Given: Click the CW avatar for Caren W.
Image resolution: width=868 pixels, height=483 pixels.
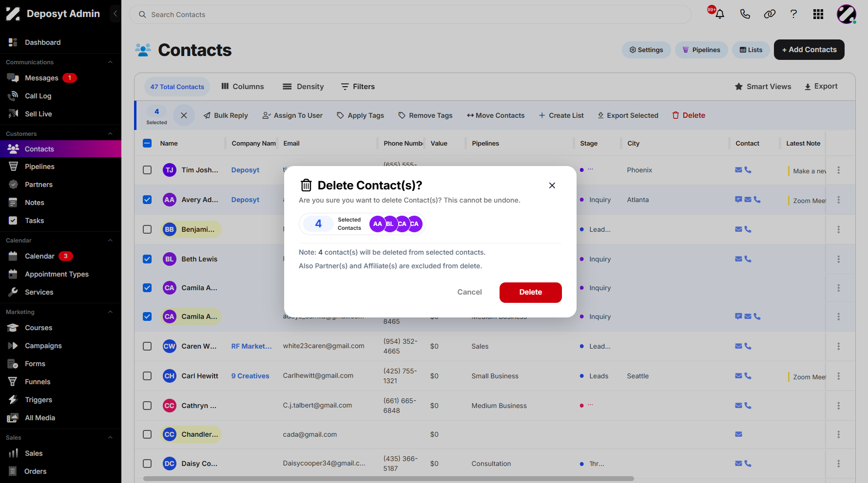Looking at the screenshot, I should point(169,346).
